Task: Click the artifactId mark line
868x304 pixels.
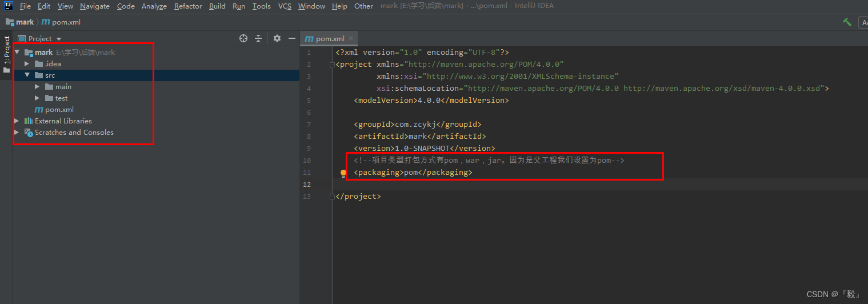Action: point(420,137)
